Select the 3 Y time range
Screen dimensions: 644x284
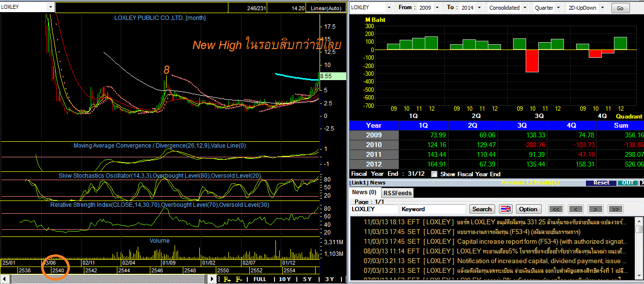[329, 279]
